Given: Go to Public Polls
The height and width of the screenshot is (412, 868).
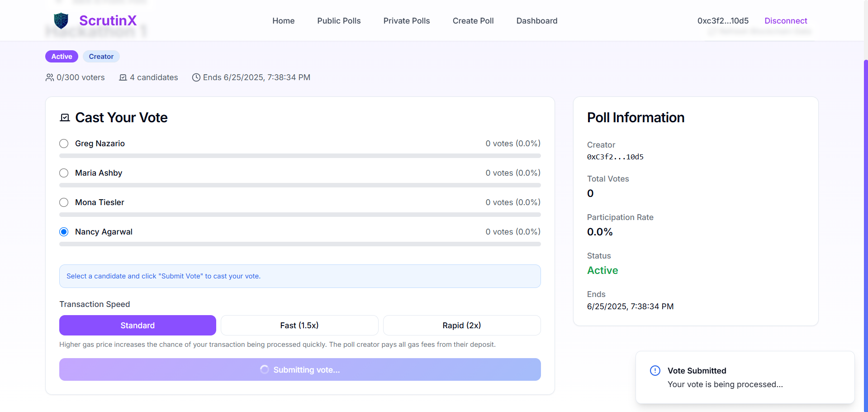Looking at the screenshot, I should coord(339,21).
